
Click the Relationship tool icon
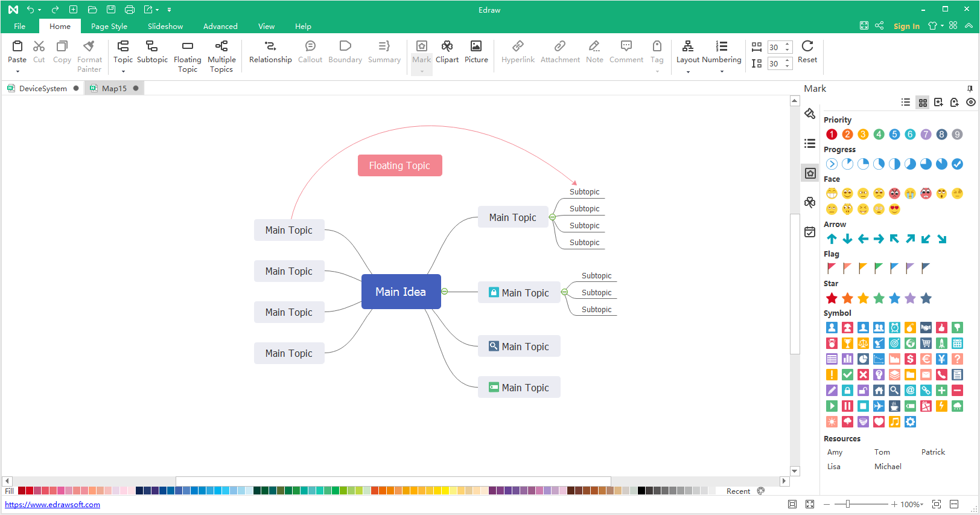point(270,46)
